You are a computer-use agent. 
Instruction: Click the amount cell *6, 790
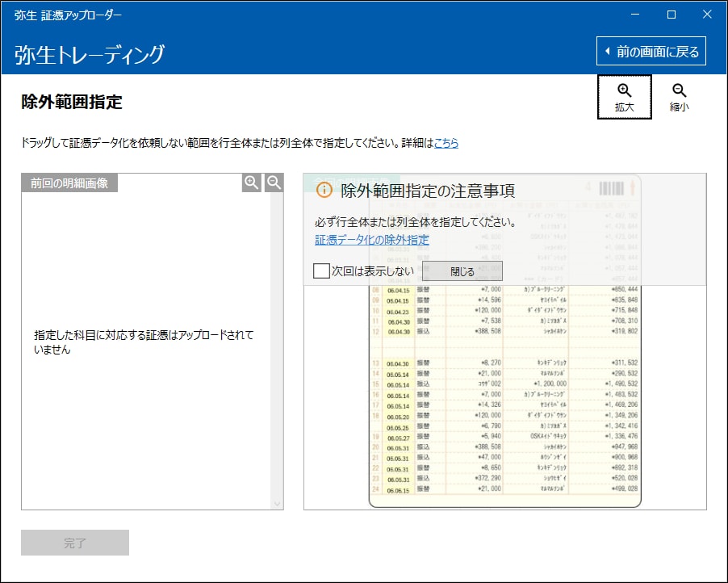pyautogui.click(x=490, y=426)
